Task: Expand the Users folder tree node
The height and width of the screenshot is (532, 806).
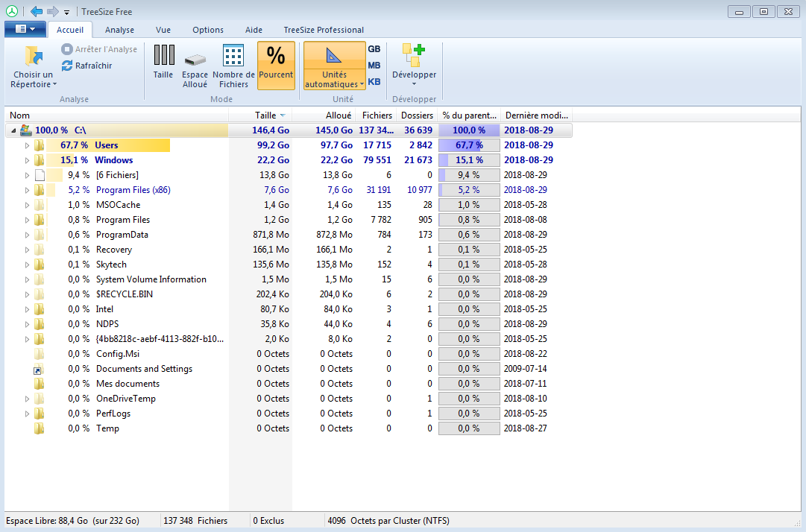Action: (x=28, y=145)
